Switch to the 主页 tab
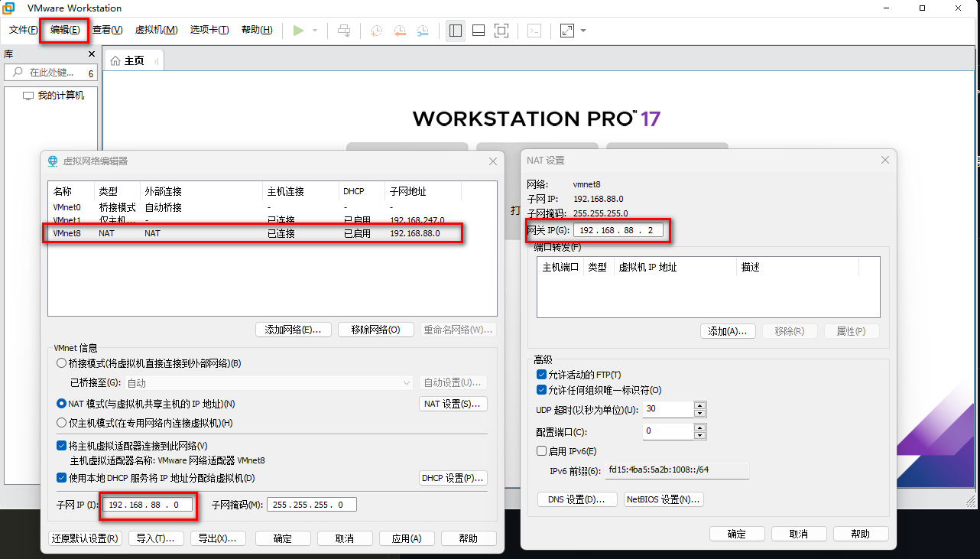This screenshot has height=559, width=980. click(x=134, y=60)
